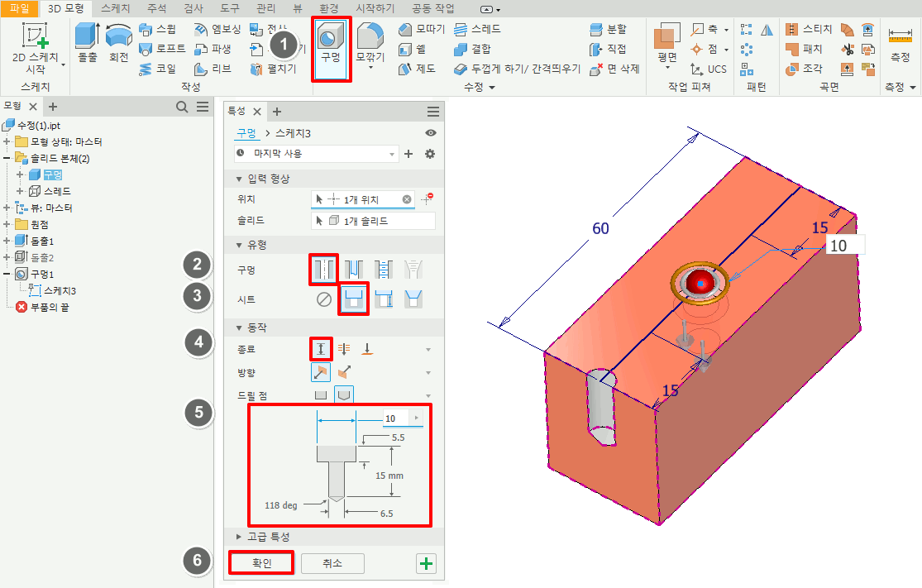
Task: Click the counterbore diameter field showing 10
Action: pos(395,418)
